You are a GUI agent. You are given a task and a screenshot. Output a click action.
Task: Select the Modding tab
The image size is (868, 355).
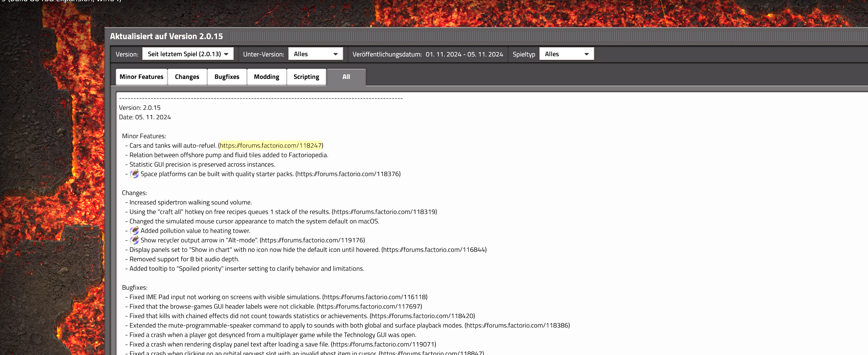pos(266,77)
